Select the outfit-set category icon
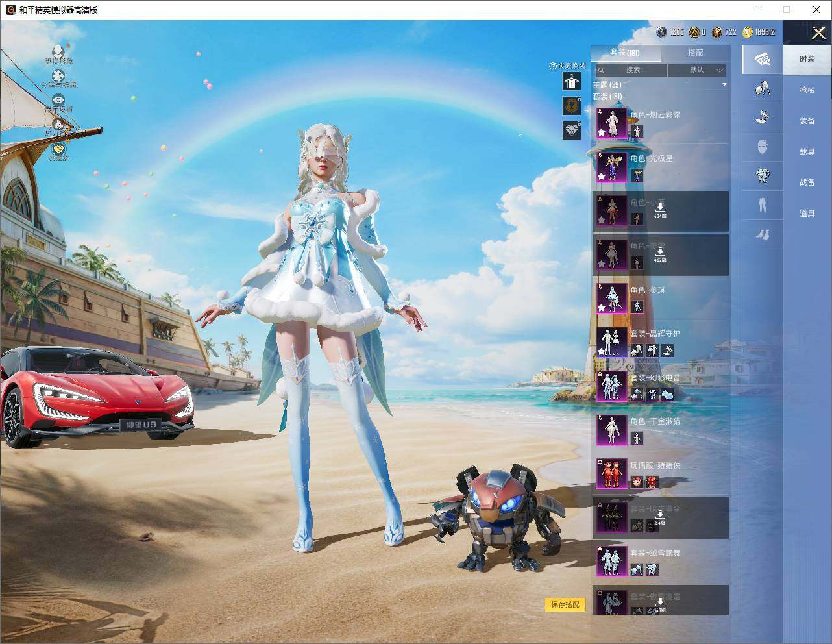This screenshot has height=644, width=832. click(x=763, y=59)
